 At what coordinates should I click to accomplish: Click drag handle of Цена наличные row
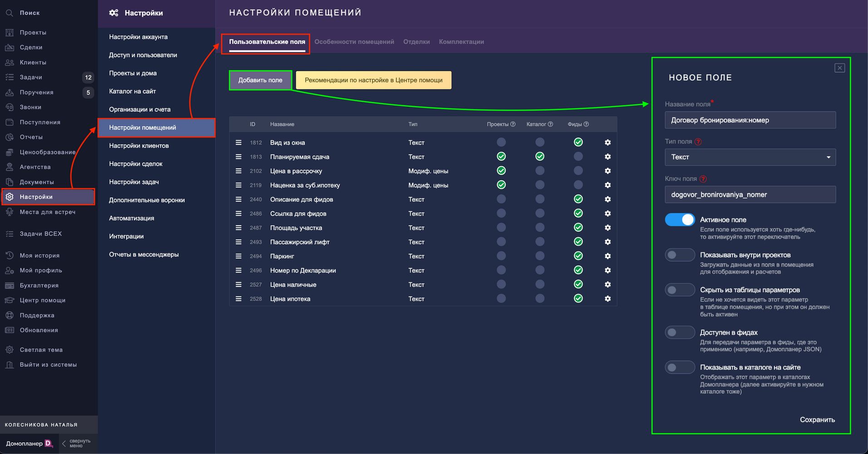point(238,285)
